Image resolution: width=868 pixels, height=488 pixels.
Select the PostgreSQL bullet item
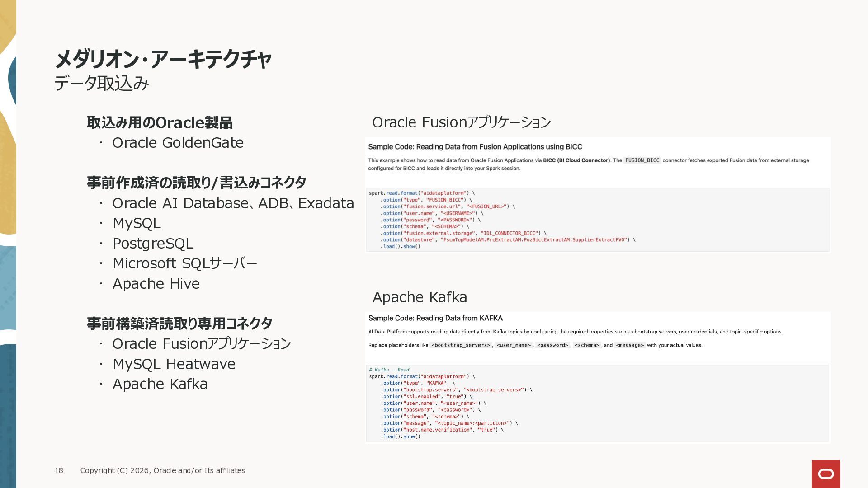click(x=153, y=244)
